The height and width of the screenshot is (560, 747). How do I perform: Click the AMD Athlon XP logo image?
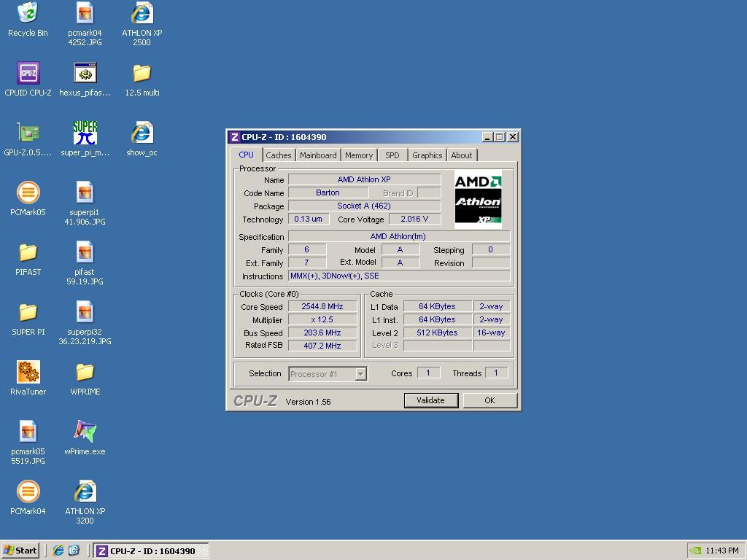coord(478,200)
